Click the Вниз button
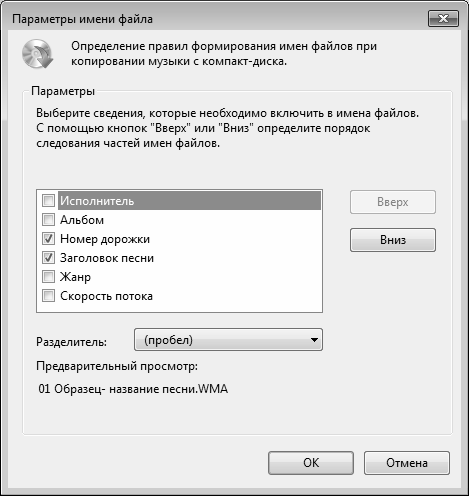Screen dimensions: 469x496 393,240
